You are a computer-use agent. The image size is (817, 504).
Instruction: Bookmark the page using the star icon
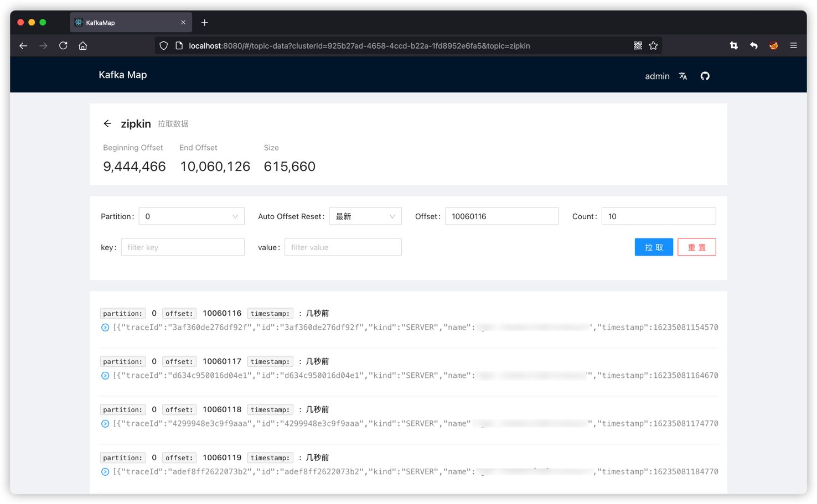(653, 45)
